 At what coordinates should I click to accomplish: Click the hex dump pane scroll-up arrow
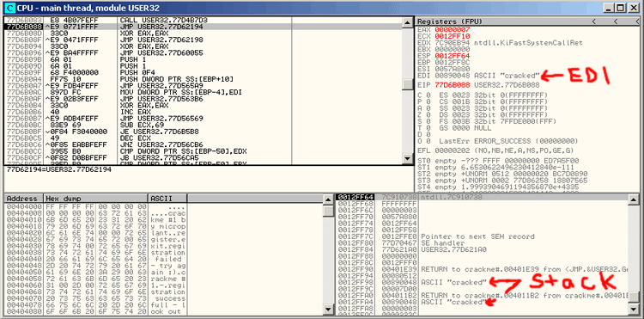click(329, 199)
